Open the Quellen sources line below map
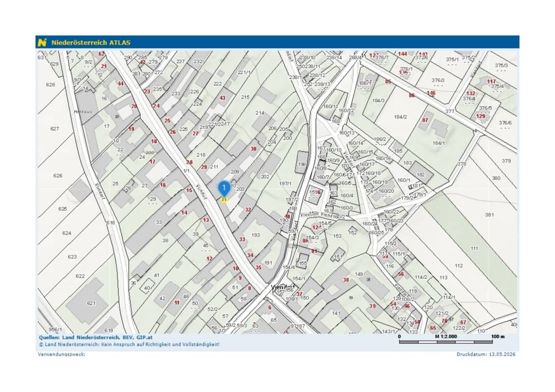Screen dimensions: 555x392 point(96,338)
